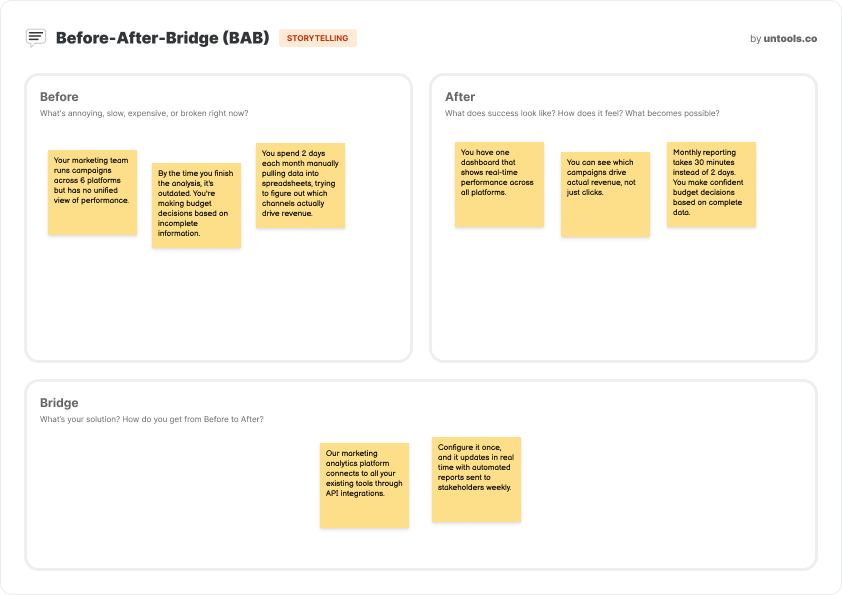Viewport: 842px width, 595px height.
Task: Click empty space at bottom of After panel
Action: click(x=623, y=310)
